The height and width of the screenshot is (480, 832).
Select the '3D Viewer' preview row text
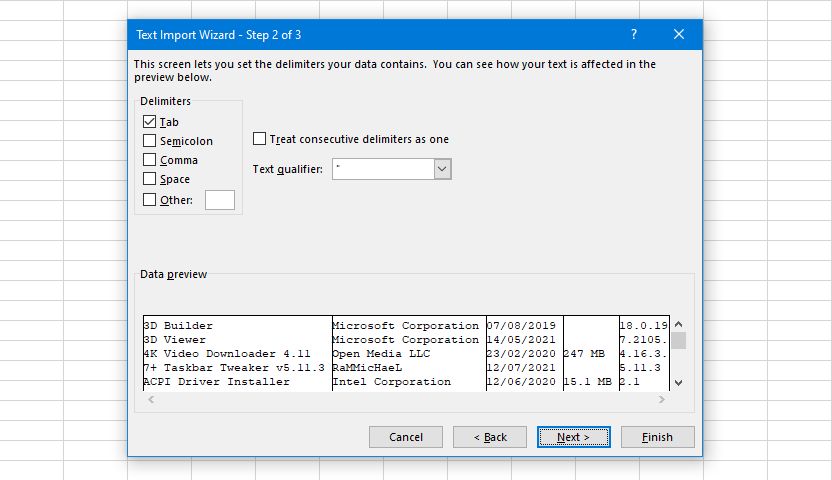pyautogui.click(x=174, y=339)
